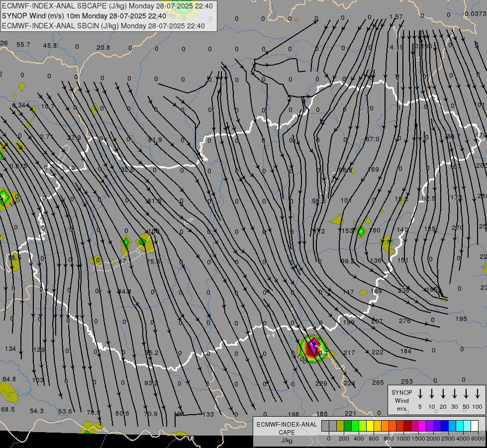Screen dimensions: 487x448
Task: Click the map value '99.2'
Action: [x=348, y=261]
